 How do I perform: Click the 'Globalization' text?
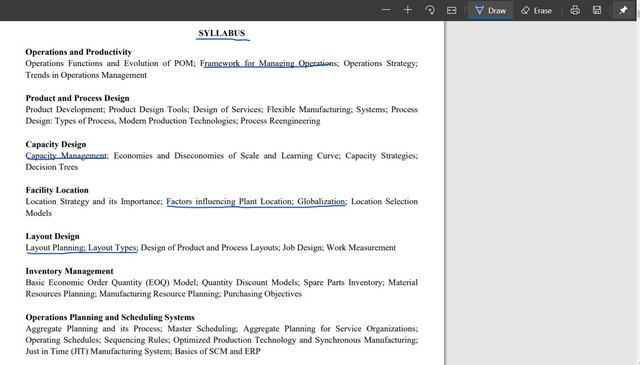[321, 201]
